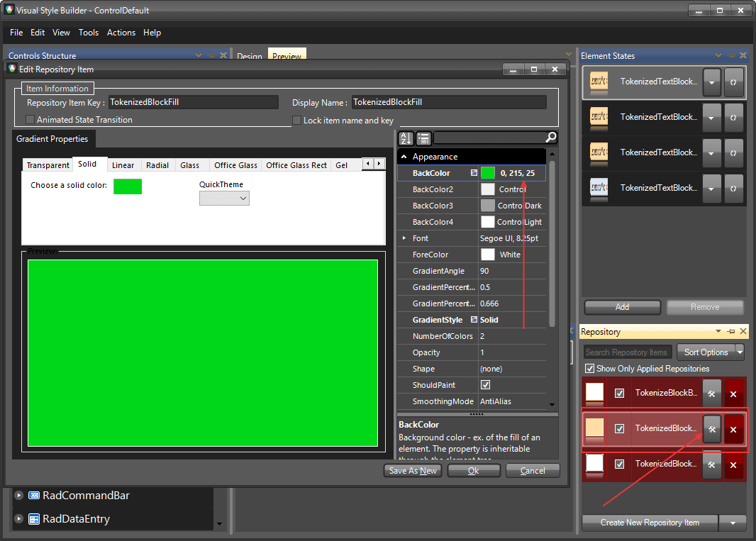Uncheck Show Only Applied Repositories
756x541 pixels.
pyautogui.click(x=589, y=368)
